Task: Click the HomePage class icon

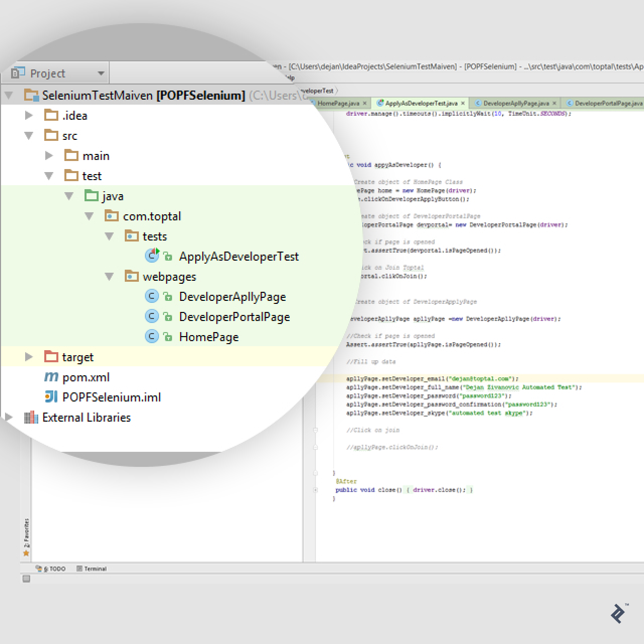Action: [152, 337]
